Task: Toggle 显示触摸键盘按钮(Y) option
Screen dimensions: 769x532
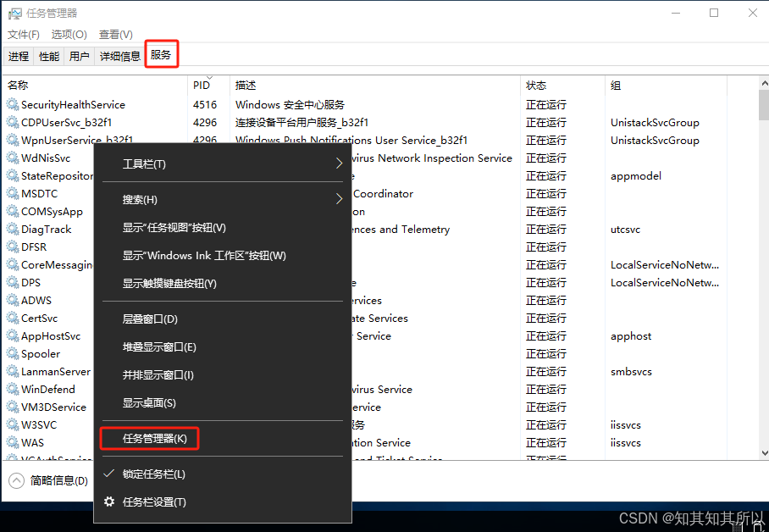Action: tap(222, 284)
